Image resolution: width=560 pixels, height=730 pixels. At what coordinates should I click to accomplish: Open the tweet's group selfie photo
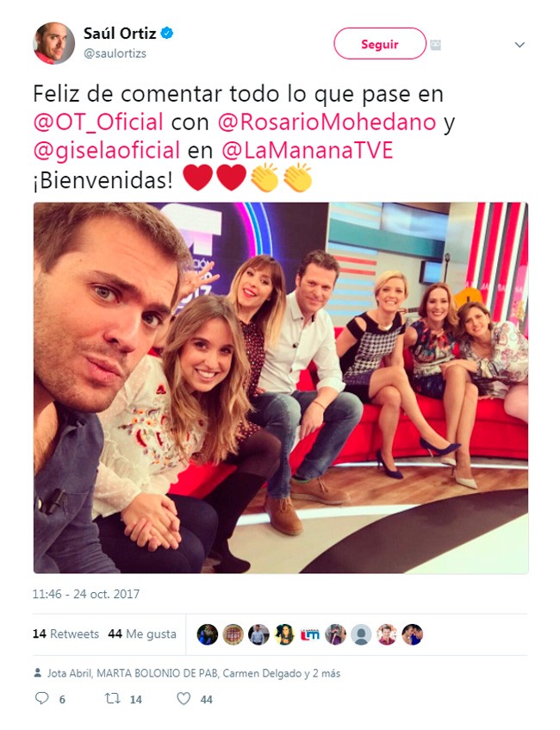(x=281, y=387)
